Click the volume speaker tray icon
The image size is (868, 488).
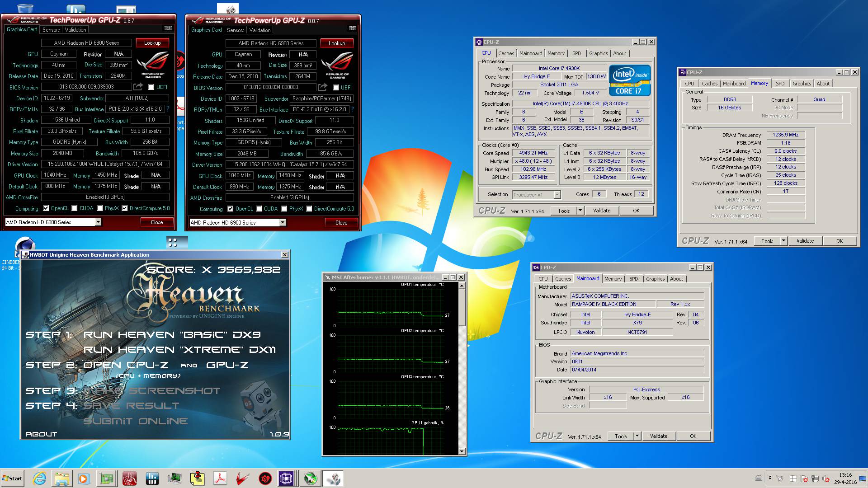pos(826,479)
